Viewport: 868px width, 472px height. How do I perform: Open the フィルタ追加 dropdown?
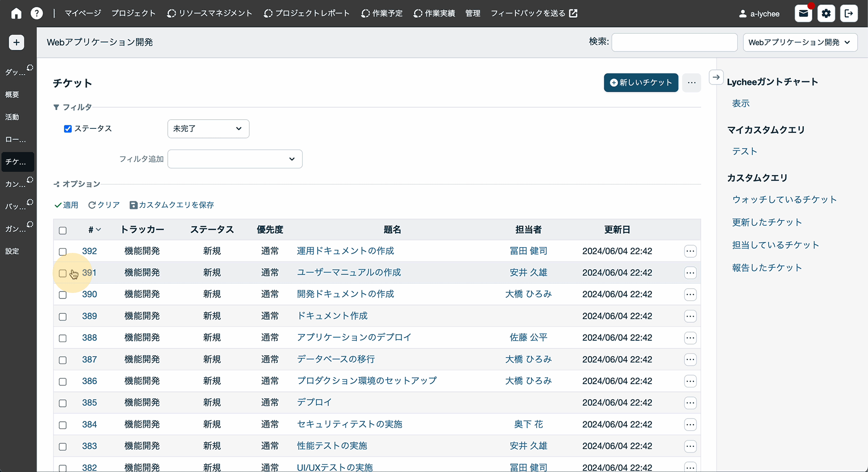234,159
